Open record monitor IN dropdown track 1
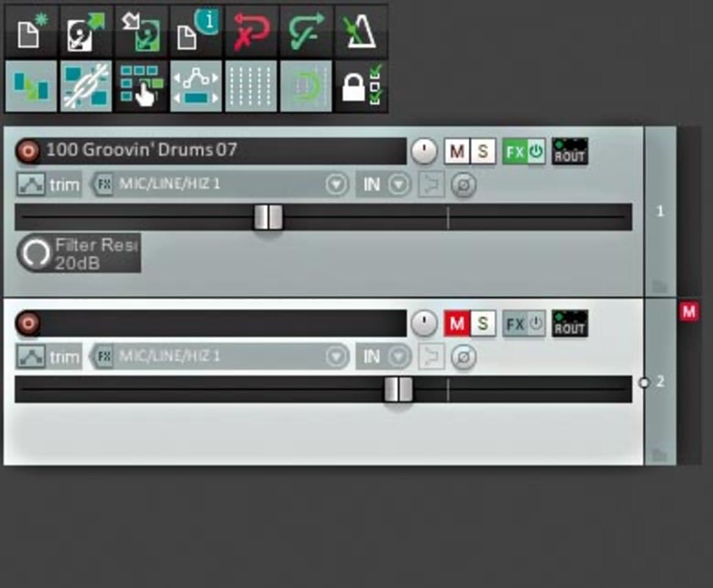Viewport: 713px width, 588px height. click(384, 184)
